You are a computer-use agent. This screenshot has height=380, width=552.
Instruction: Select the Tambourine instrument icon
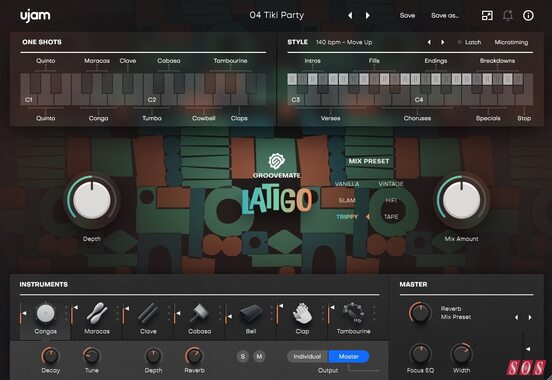tap(353, 313)
